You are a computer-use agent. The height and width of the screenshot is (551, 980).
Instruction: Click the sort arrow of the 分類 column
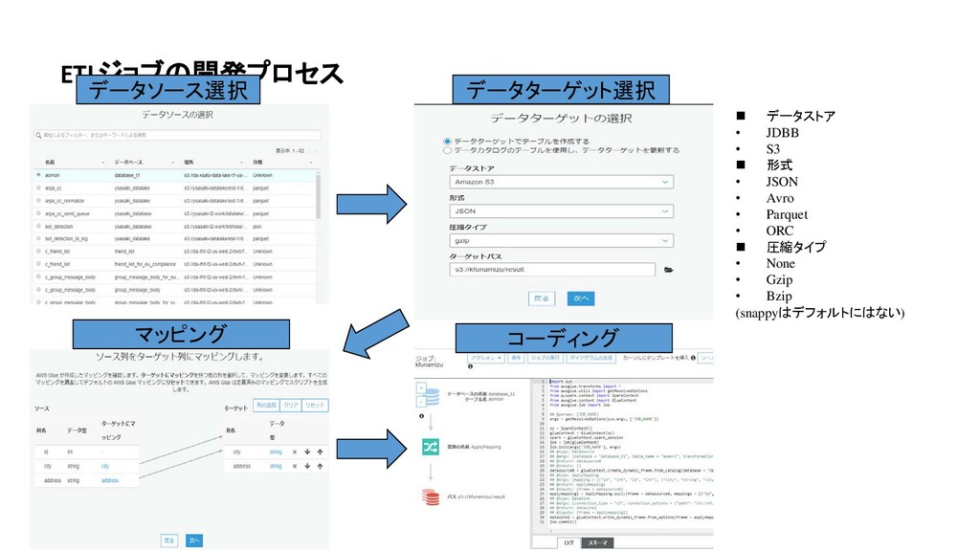point(311,163)
